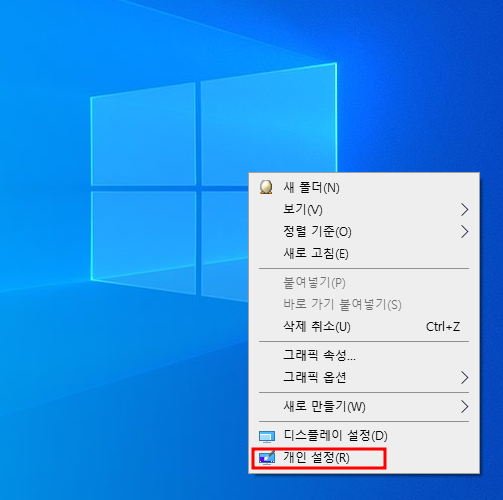
Task: Open 그래픽 옵션 menu entry
Action: point(364,377)
